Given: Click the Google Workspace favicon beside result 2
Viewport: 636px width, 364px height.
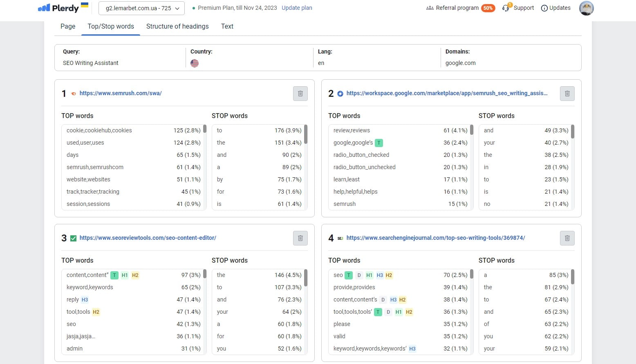Looking at the screenshot, I should [340, 94].
